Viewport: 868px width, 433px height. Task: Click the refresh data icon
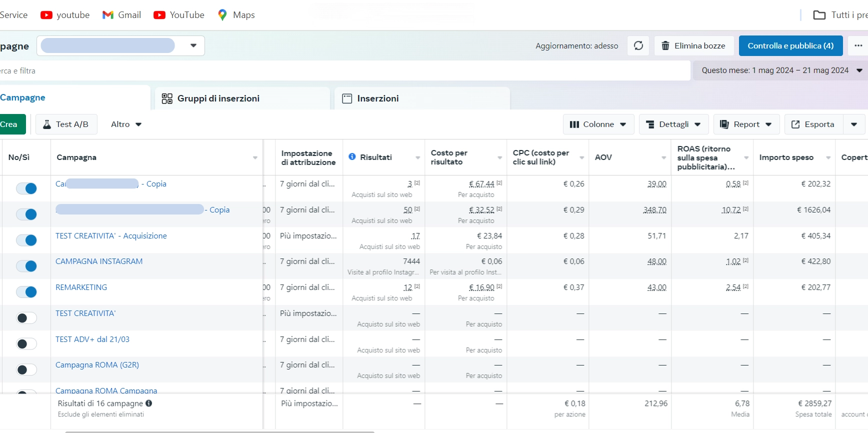pyautogui.click(x=638, y=45)
